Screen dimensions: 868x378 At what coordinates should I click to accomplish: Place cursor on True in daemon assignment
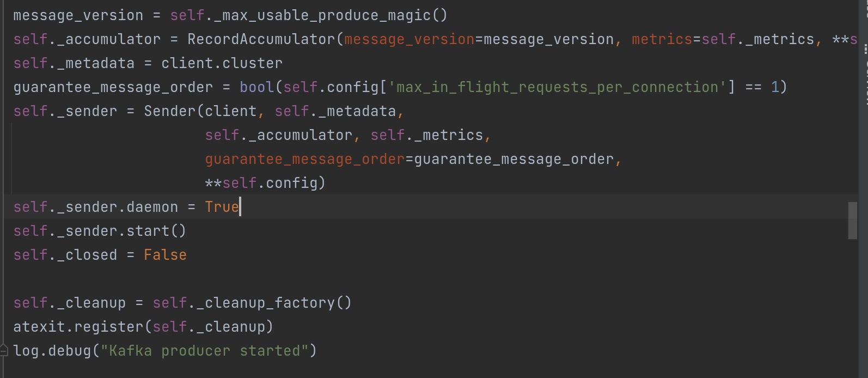click(222, 207)
